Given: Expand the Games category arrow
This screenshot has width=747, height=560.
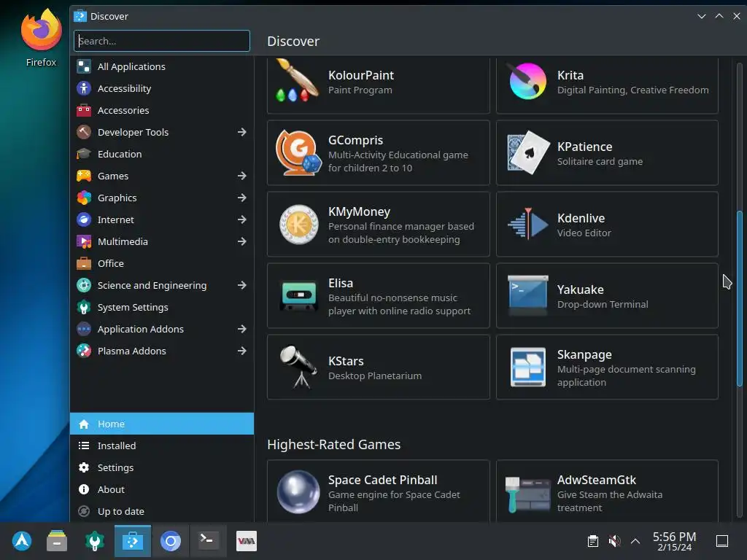Looking at the screenshot, I should tap(242, 176).
